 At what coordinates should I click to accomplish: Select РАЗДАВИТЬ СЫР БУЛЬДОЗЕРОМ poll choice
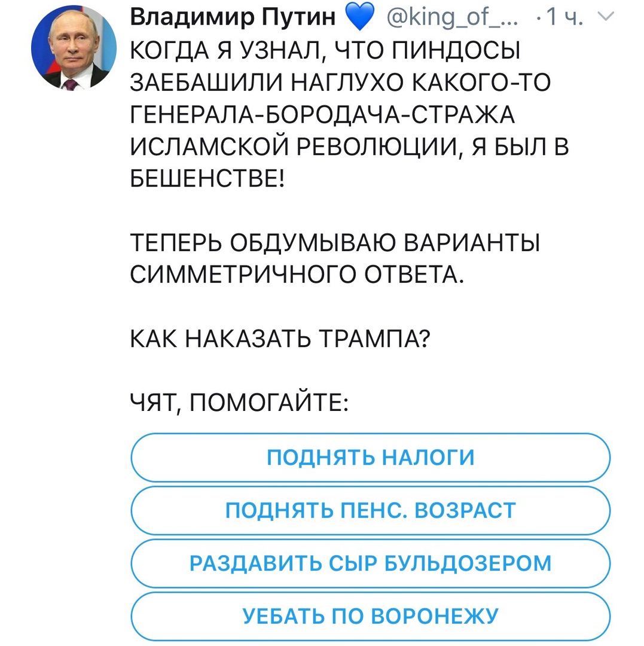(x=371, y=563)
